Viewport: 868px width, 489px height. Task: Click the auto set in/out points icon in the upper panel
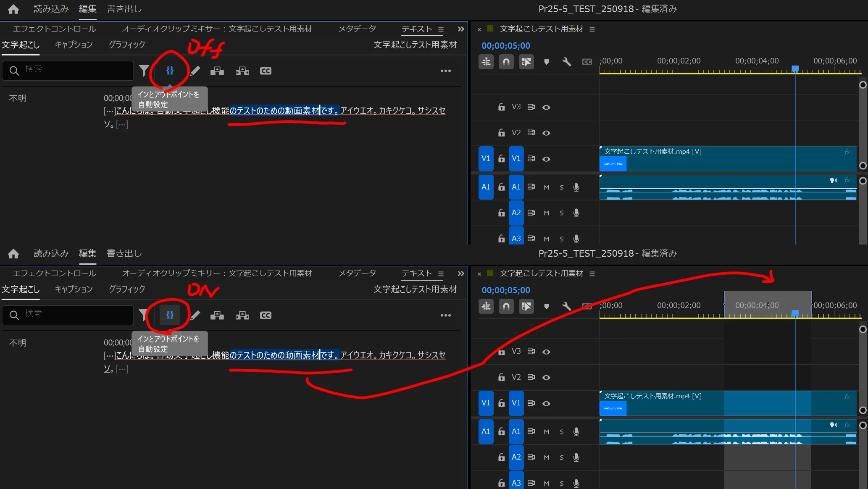pos(170,71)
